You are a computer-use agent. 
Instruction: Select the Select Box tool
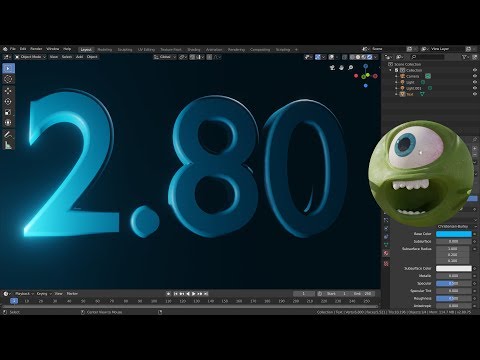click(x=8, y=68)
